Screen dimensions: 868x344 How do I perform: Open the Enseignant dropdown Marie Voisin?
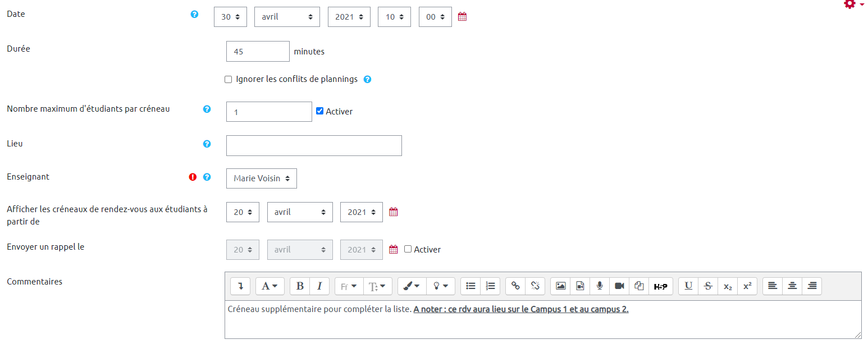tap(262, 178)
